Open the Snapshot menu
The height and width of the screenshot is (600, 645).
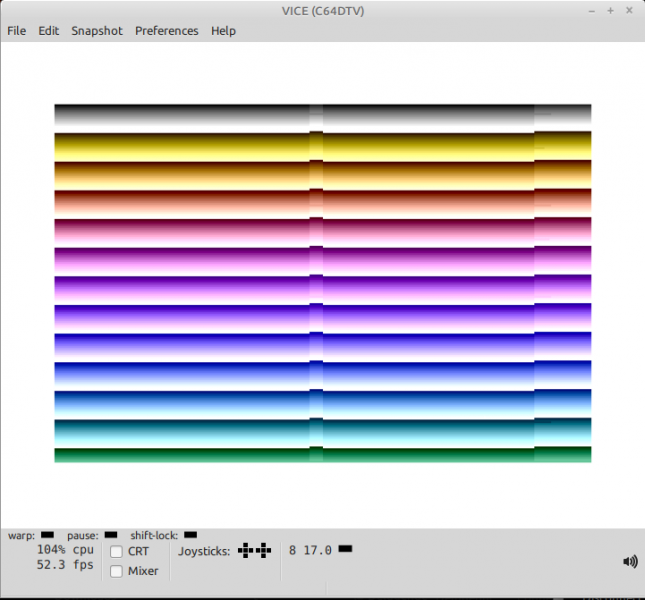click(97, 31)
